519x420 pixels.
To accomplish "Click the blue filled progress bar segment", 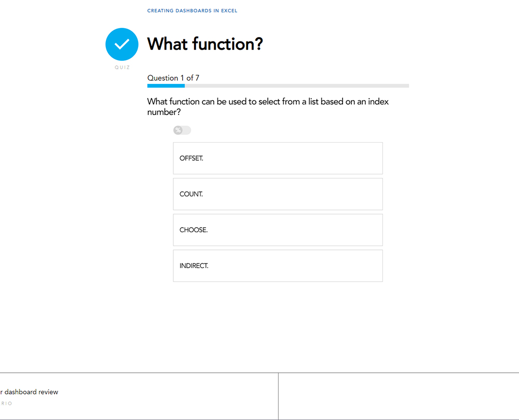I will [x=166, y=86].
